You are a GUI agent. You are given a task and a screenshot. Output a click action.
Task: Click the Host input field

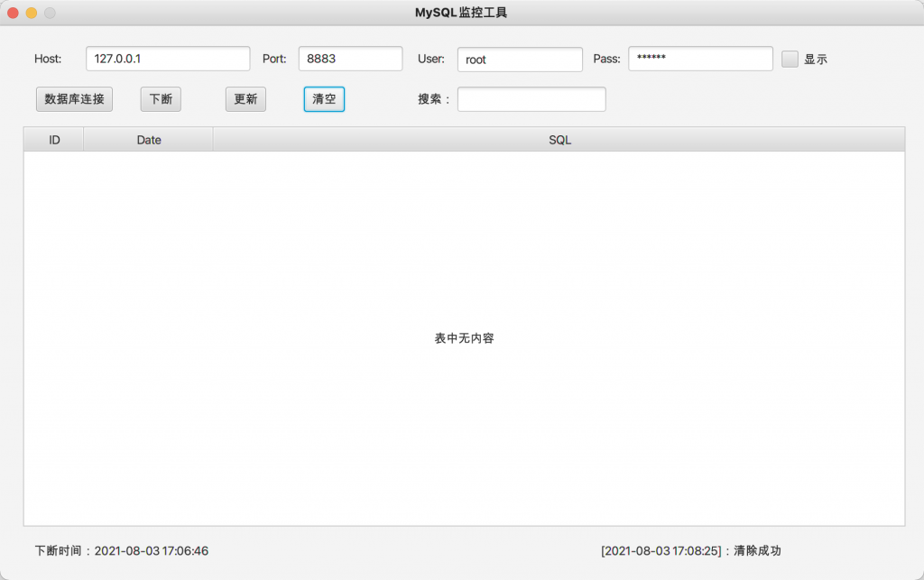pyautogui.click(x=167, y=58)
